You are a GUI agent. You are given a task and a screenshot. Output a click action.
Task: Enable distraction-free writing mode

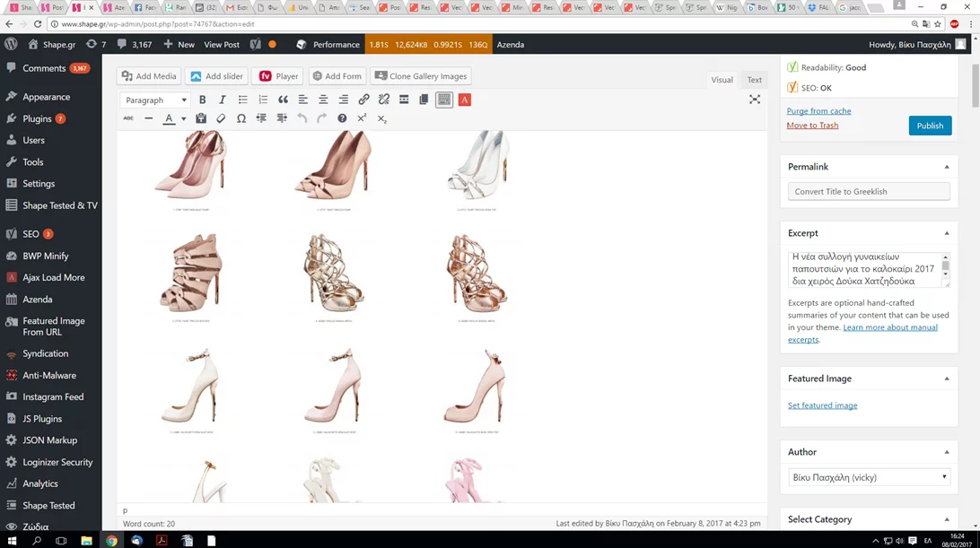point(755,100)
